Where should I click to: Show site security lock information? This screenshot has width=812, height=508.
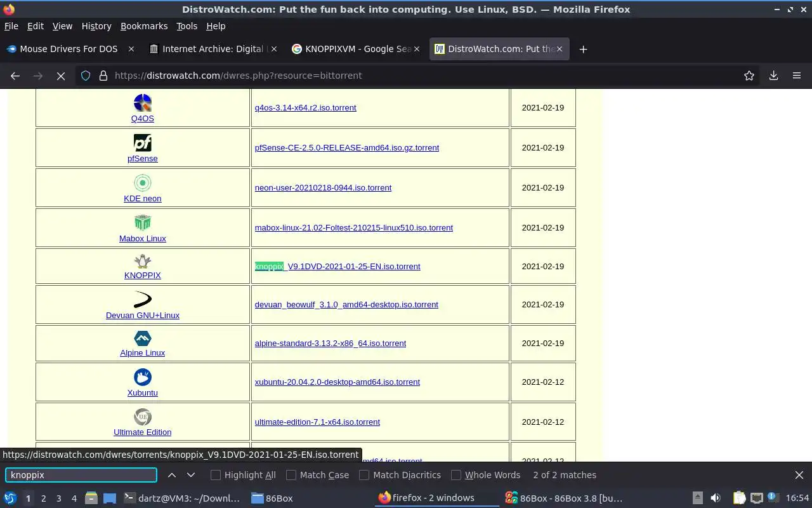103,76
